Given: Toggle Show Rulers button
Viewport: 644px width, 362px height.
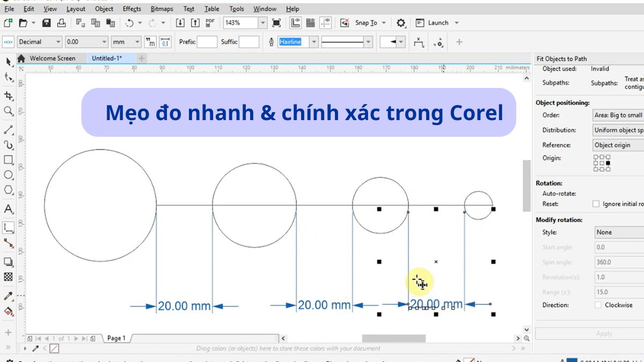Looking at the screenshot, I should point(295,23).
